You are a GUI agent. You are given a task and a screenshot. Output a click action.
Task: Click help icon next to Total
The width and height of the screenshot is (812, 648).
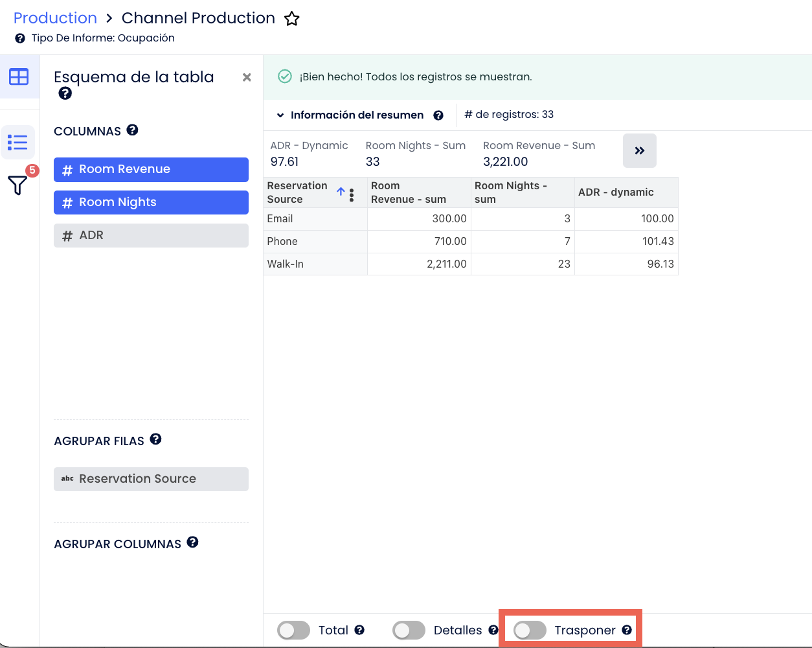[x=359, y=630]
